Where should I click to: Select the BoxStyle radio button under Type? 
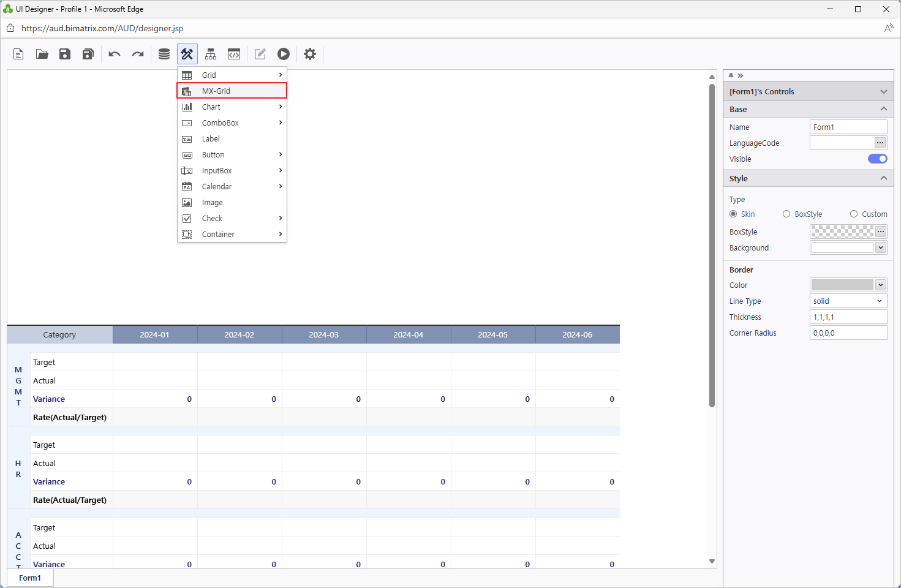786,214
